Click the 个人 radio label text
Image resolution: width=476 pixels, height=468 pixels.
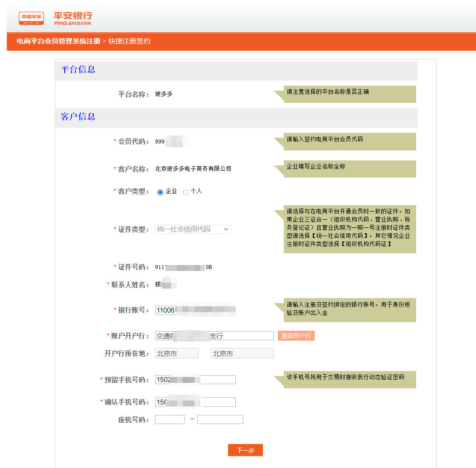click(x=196, y=191)
